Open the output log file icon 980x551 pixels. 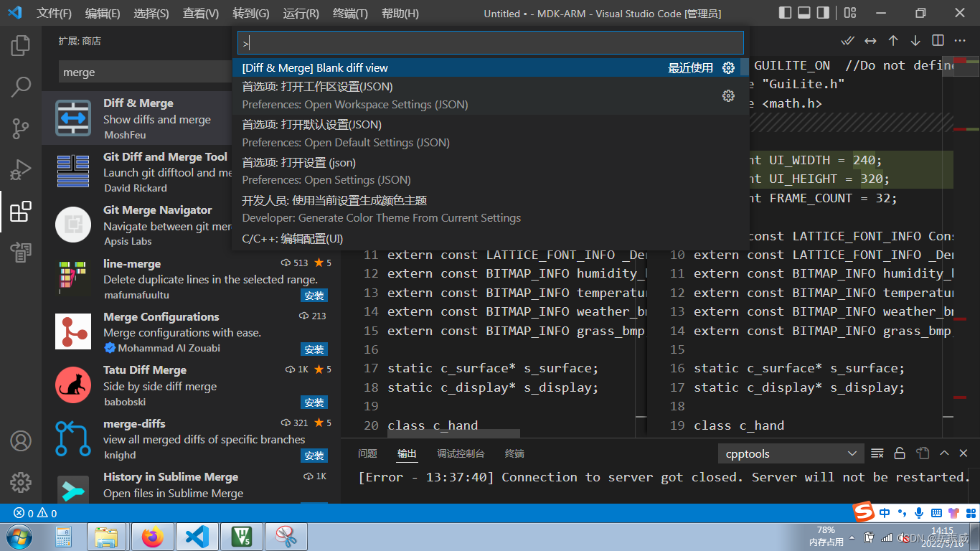(x=923, y=453)
